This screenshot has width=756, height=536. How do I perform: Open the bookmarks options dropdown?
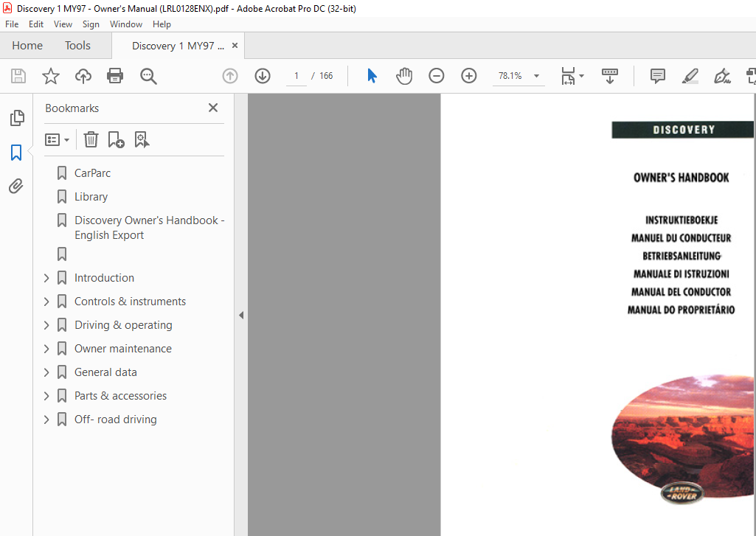pos(57,140)
